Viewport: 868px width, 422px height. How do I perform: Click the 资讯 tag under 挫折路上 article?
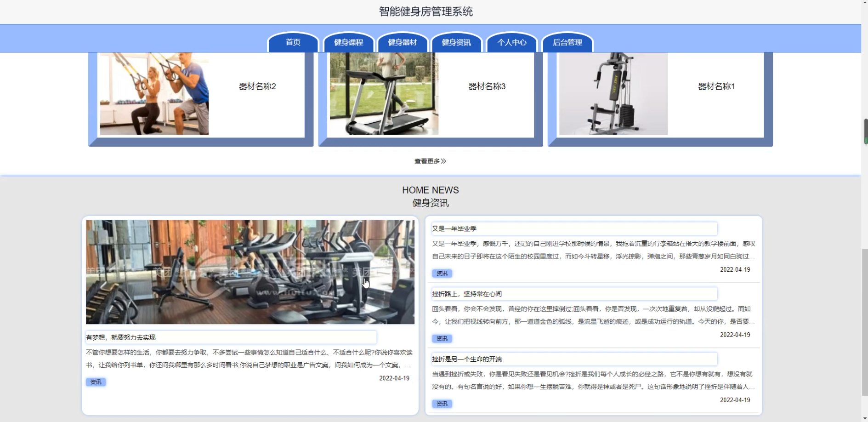(442, 339)
